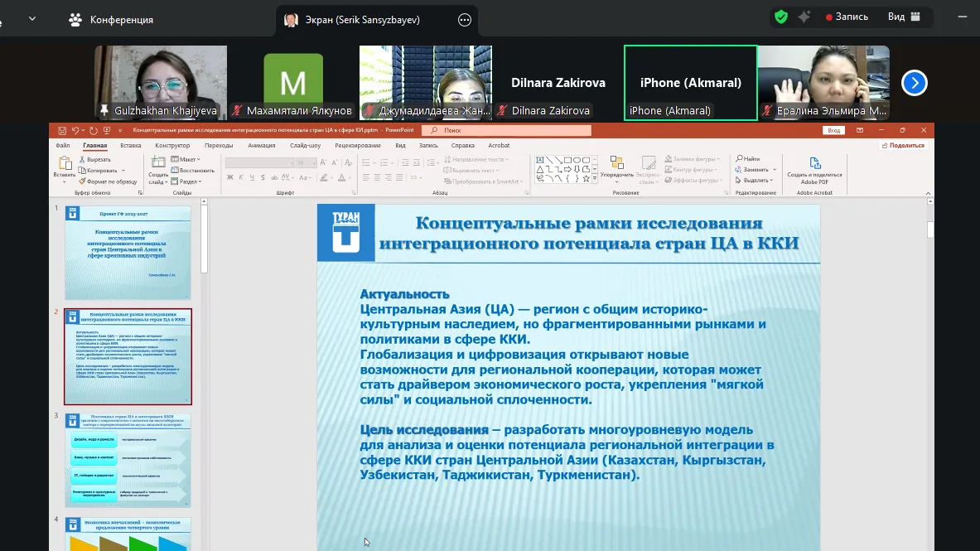Click the Undo arrow in PowerPoint
Image resolution: width=980 pixels, height=551 pixels.
[x=75, y=130]
